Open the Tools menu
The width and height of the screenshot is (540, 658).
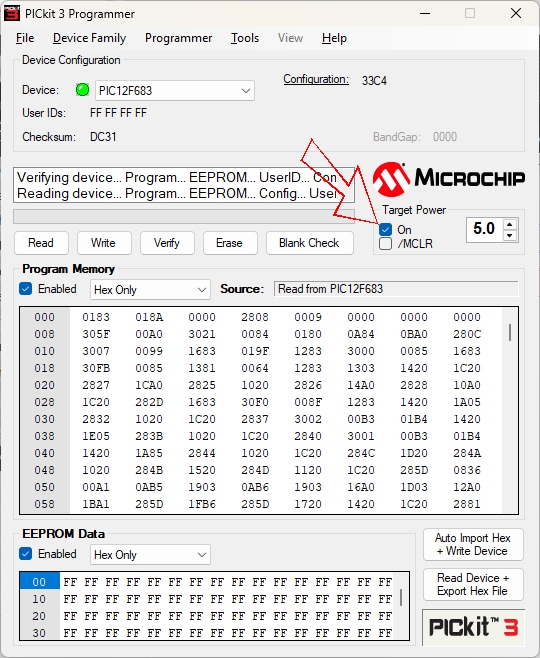coord(245,38)
